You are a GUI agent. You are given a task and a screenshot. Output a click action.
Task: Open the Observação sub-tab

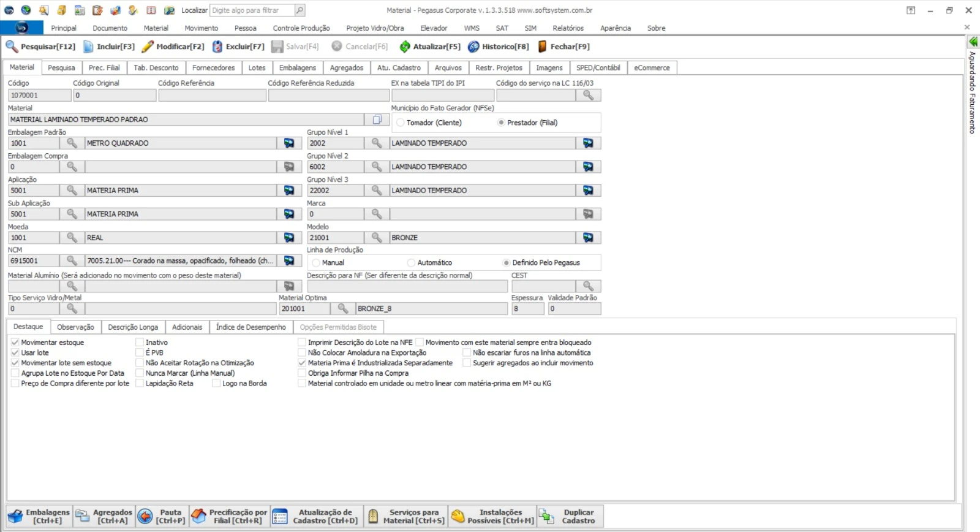click(75, 327)
